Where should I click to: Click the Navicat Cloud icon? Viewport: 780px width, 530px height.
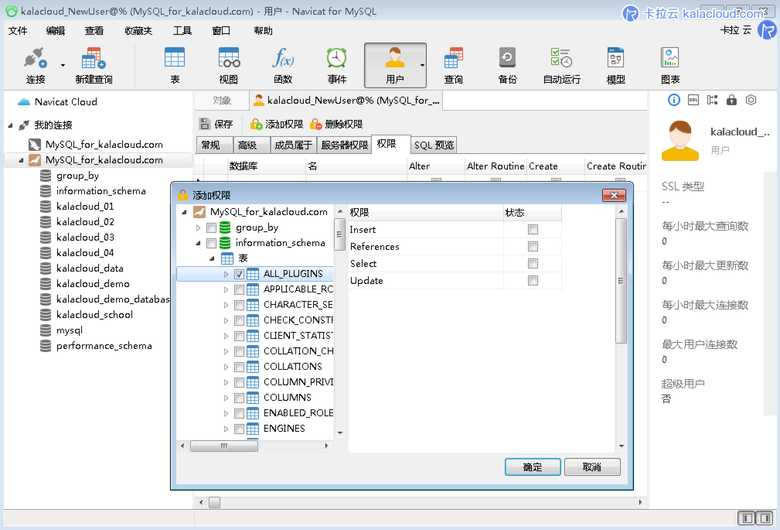click(x=23, y=102)
